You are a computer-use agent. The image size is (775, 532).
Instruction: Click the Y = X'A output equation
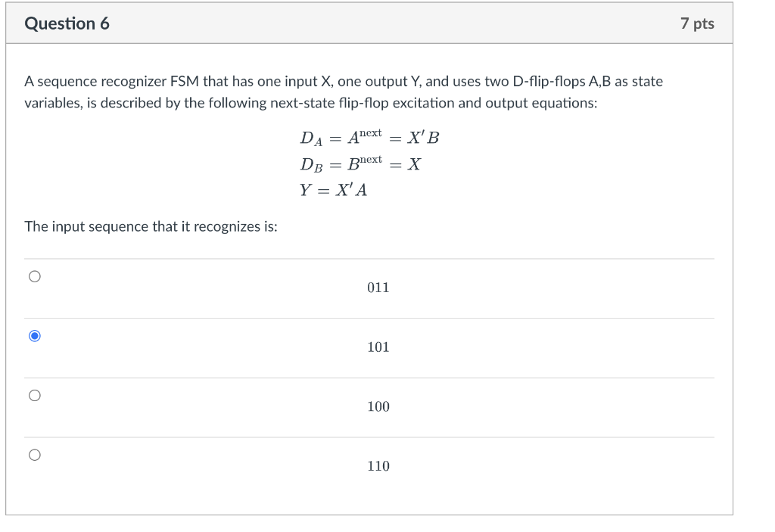pos(333,190)
